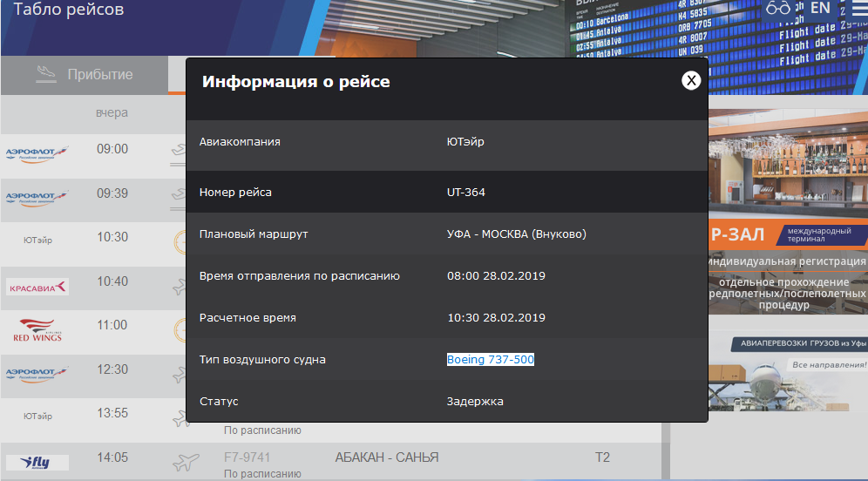Click the flight list vertical scrollbar
Image resolution: width=868 pixels, height=481 pixels.
[x=666, y=451]
